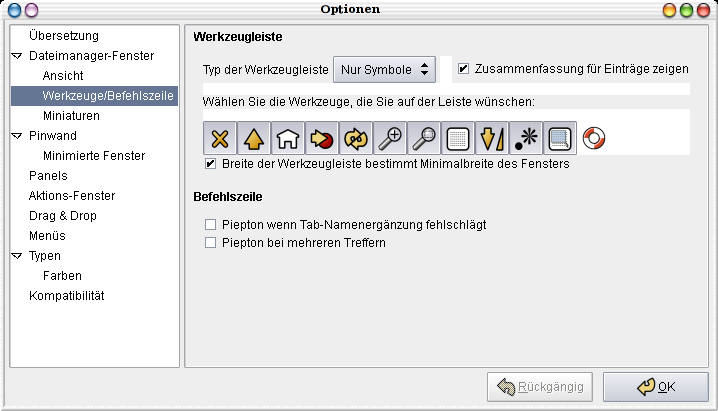Click the Rückgängig button
The image size is (718, 411).
[540, 386]
